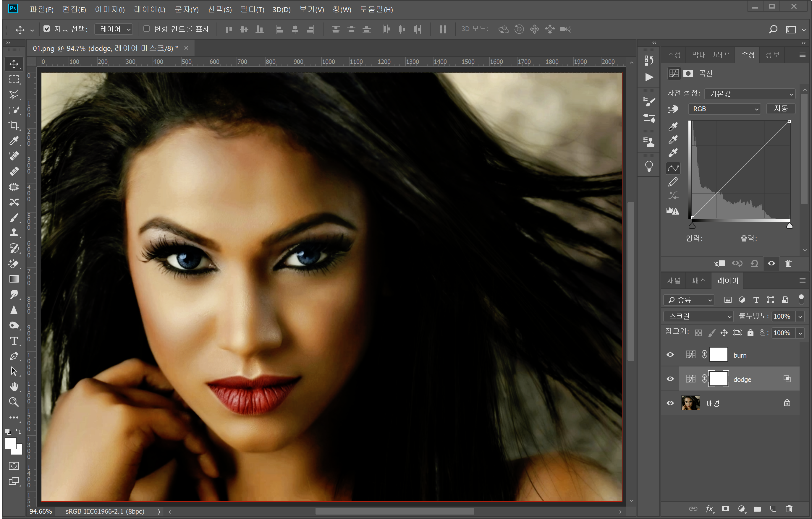Click the 자동 button in curves
The height and width of the screenshot is (519, 812).
(781, 108)
